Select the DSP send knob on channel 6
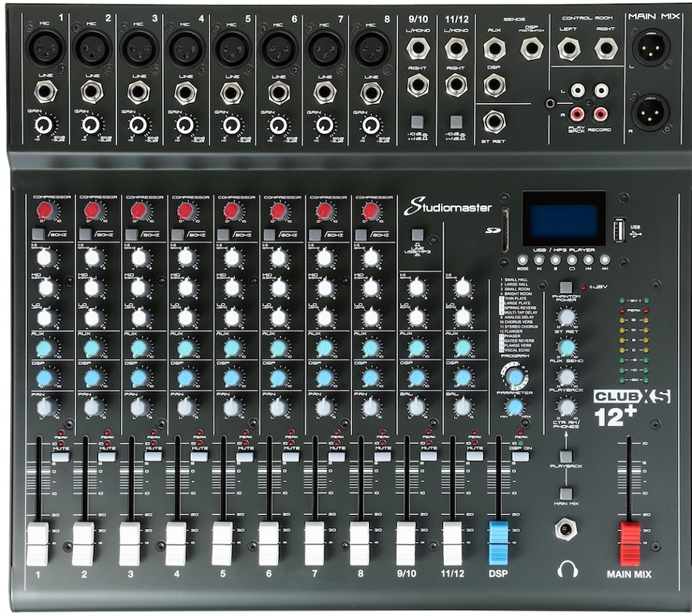This screenshot has height=616, width=692. [x=279, y=378]
